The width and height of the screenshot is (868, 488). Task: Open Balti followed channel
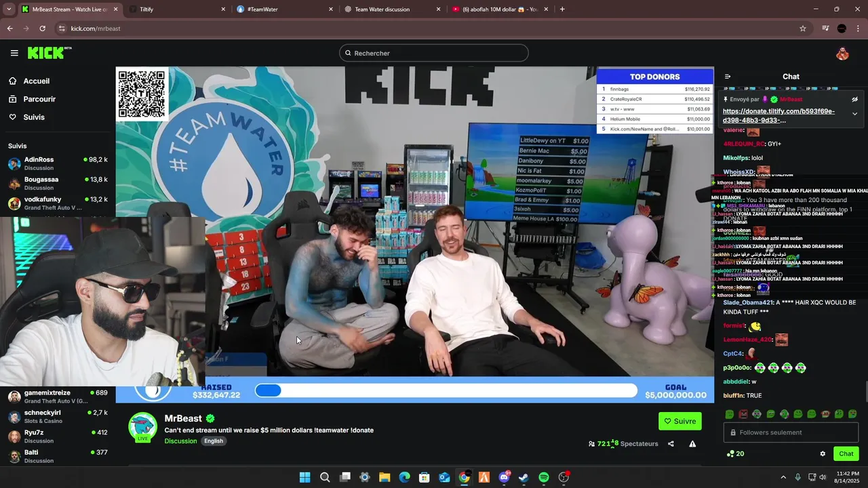[x=58, y=456]
